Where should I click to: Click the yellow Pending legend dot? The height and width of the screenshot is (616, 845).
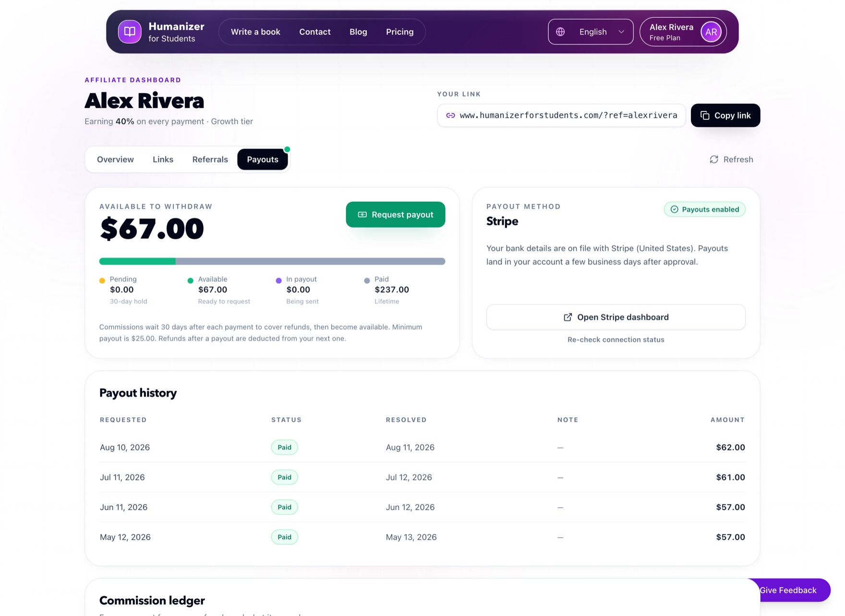coord(102,280)
